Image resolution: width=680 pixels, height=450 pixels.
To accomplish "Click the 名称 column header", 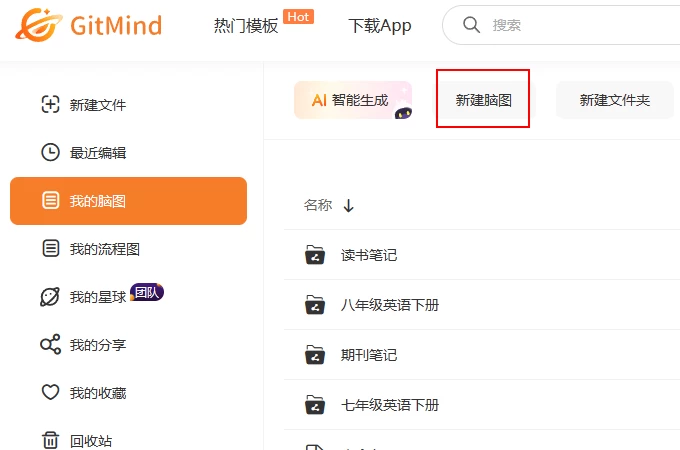I will pos(318,205).
